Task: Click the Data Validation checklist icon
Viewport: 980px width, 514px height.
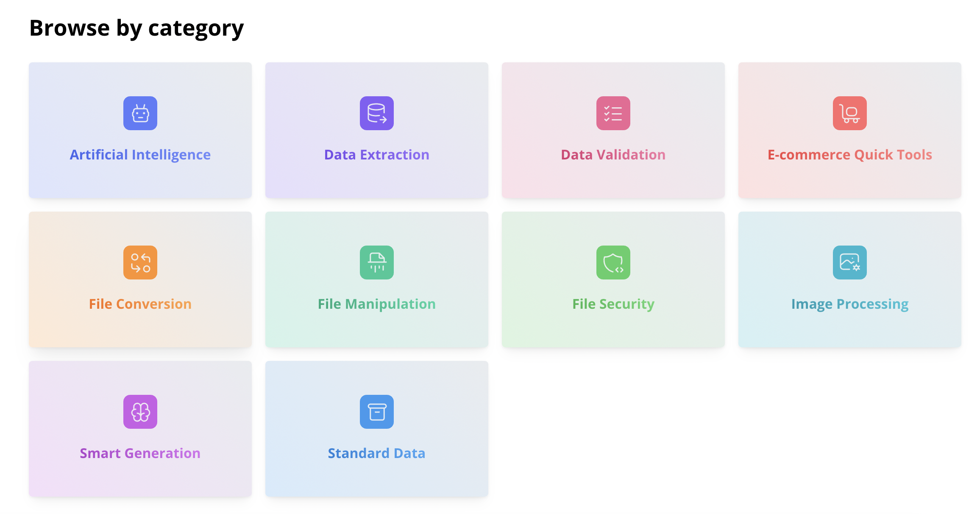Action: pyautogui.click(x=613, y=113)
